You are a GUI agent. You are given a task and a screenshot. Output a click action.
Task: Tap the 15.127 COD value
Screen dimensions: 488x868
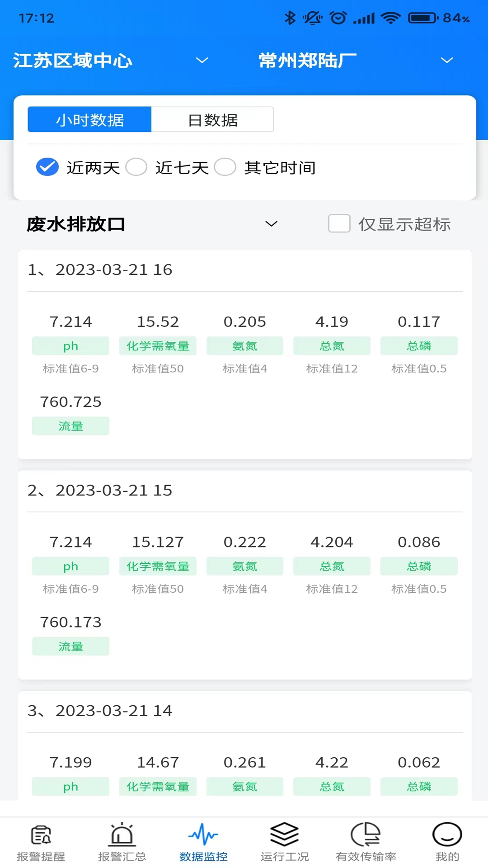point(158,542)
